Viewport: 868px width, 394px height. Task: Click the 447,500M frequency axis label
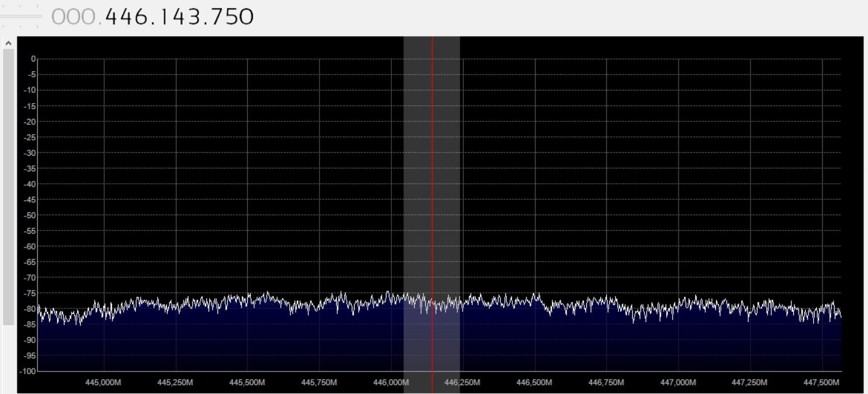click(x=821, y=383)
